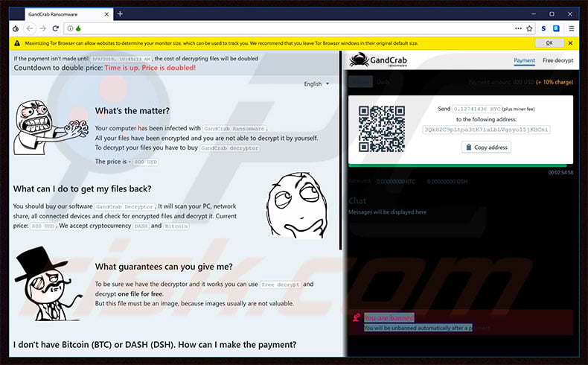Image resolution: width=588 pixels, height=365 pixels.
Task: Click the 'DASH' cryptocurrency label
Action: tap(141, 226)
